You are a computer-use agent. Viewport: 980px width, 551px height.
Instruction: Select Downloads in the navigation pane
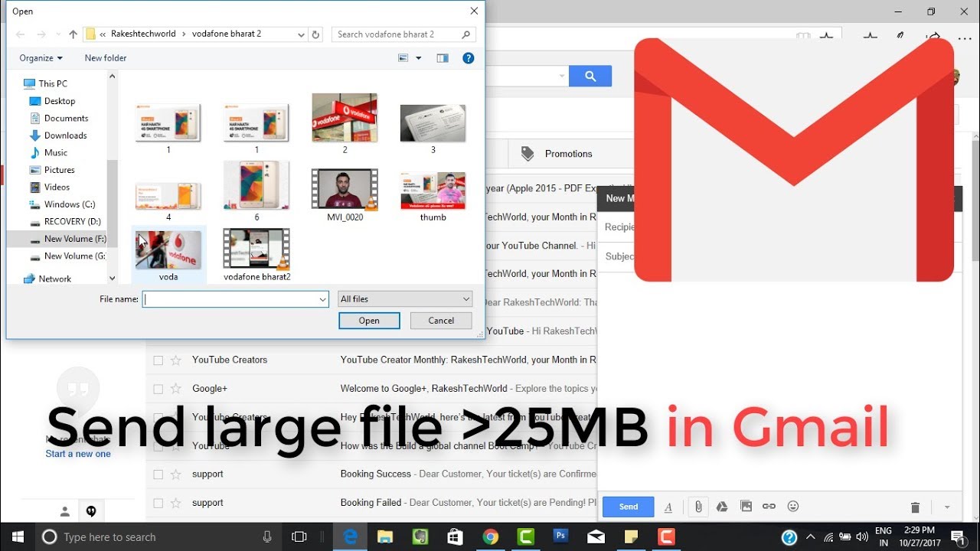point(65,135)
